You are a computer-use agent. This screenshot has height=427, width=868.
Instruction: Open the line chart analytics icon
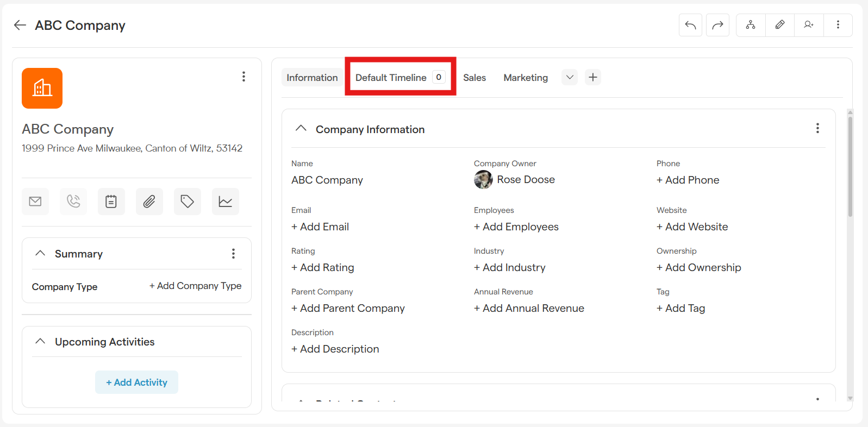pyautogui.click(x=225, y=202)
